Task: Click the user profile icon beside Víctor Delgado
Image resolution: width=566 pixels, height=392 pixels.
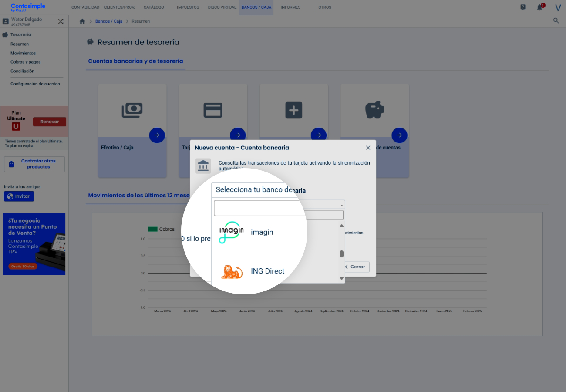Action: [x=6, y=21]
